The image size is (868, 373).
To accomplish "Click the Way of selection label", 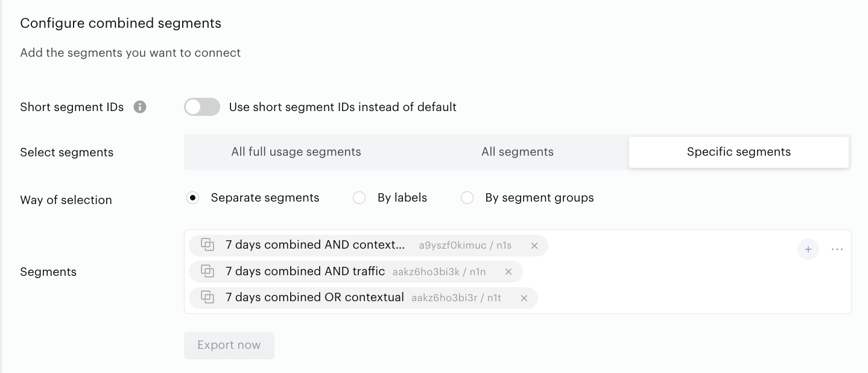I will 66,200.
